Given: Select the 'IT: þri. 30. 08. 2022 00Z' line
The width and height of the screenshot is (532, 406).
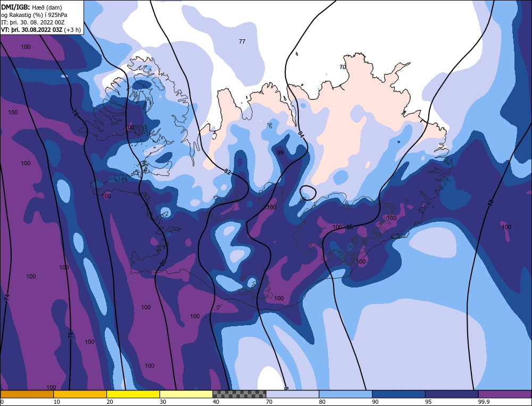Looking at the screenshot, I should [x=32, y=22].
